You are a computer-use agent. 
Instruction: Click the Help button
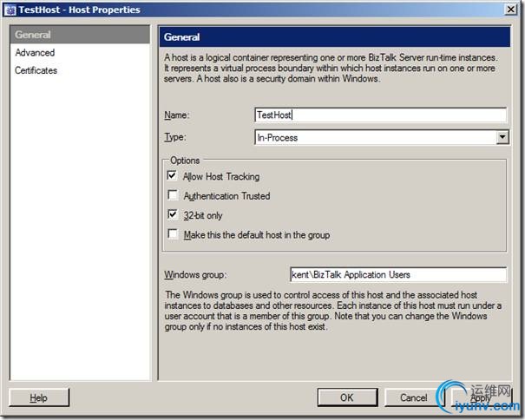click(x=39, y=397)
